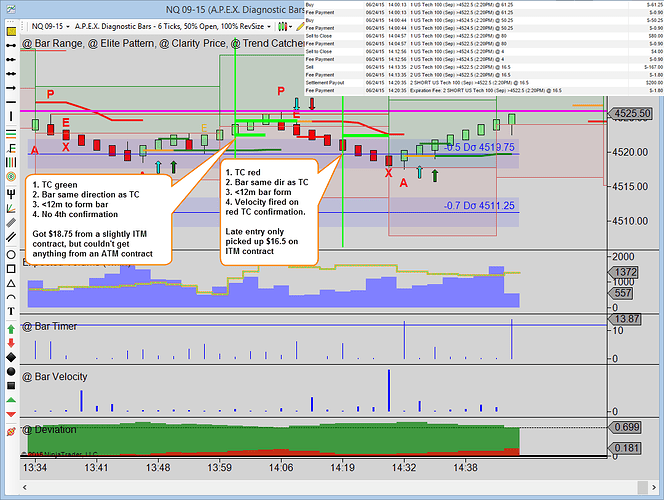Click the 557 volume axis marker

click(x=621, y=293)
